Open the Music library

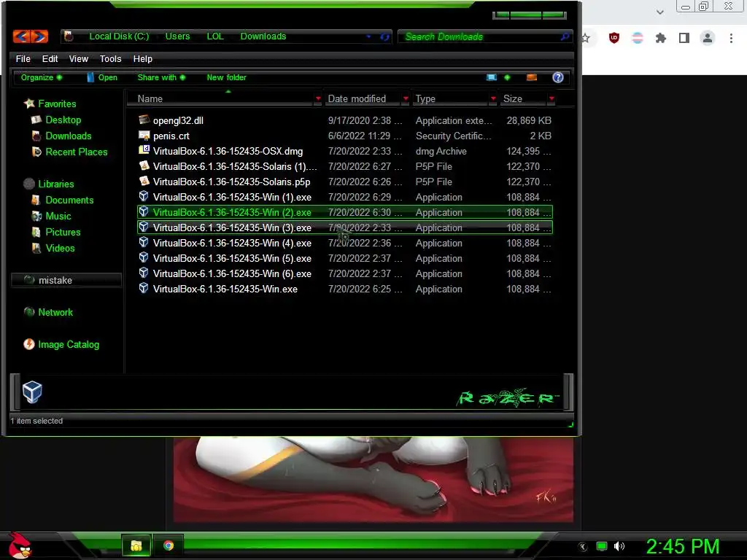(51, 217)
